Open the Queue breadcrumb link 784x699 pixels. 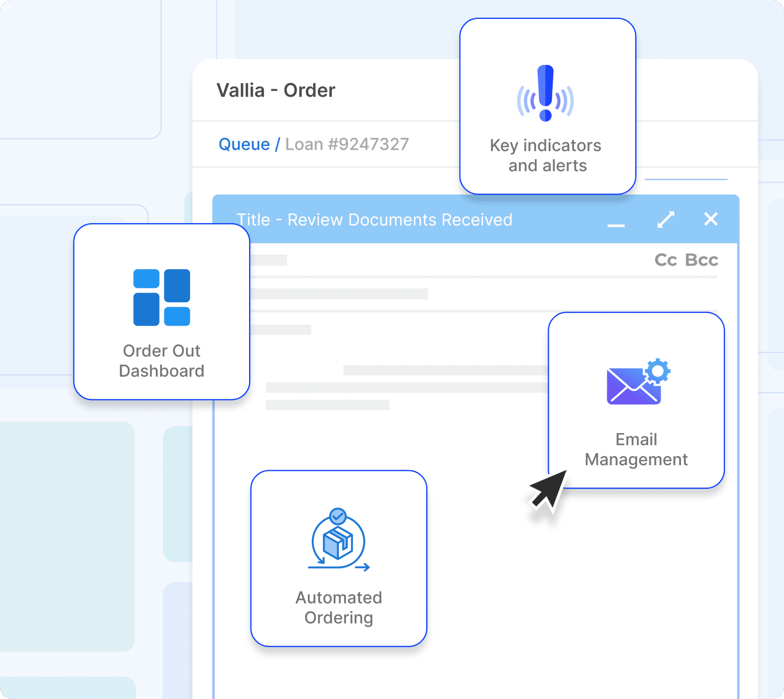click(244, 144)
